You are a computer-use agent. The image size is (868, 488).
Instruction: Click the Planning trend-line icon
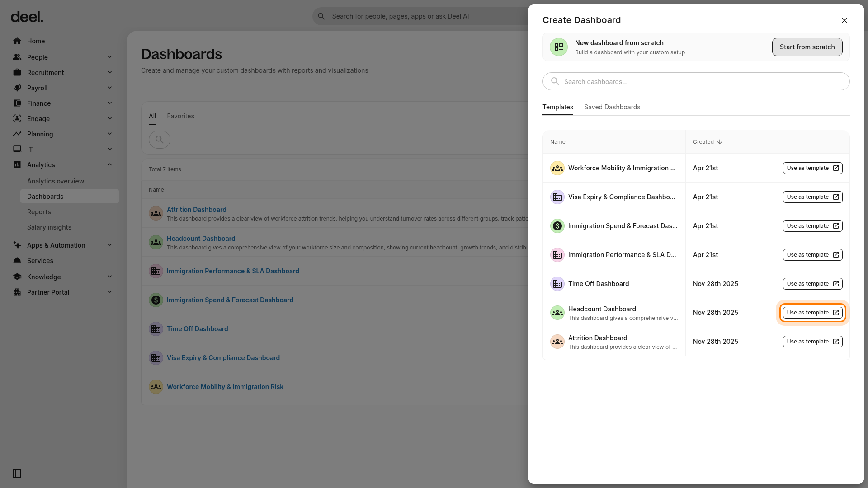[17, 134]
